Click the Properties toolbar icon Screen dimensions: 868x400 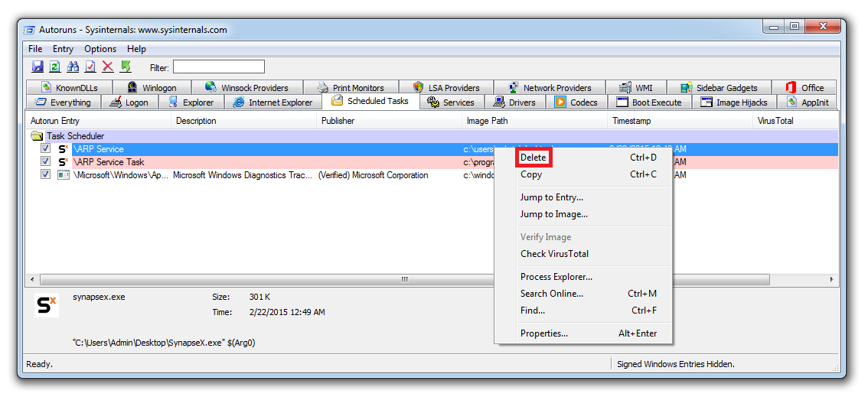(x=90, y=67)
